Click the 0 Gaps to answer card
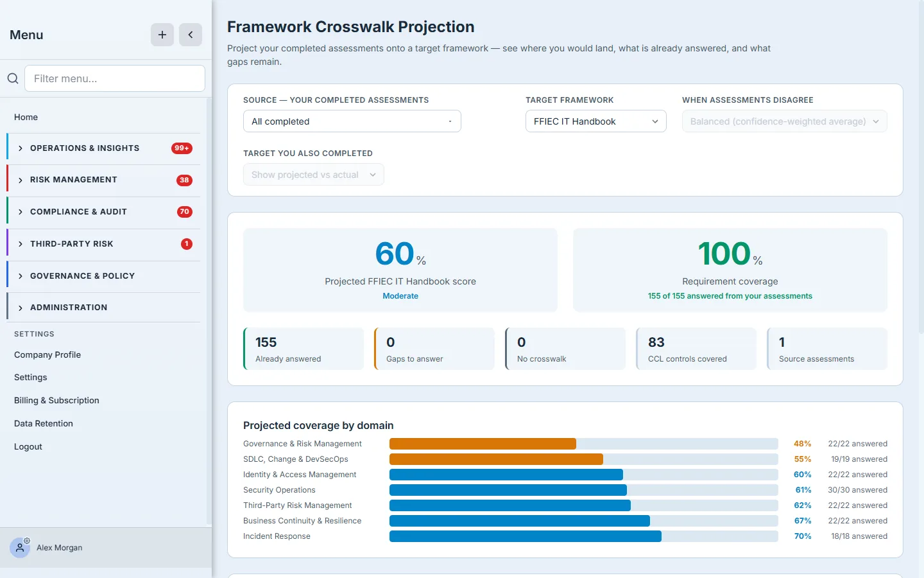Viewport: 924px width, 578px height. [x=434, y=349]
